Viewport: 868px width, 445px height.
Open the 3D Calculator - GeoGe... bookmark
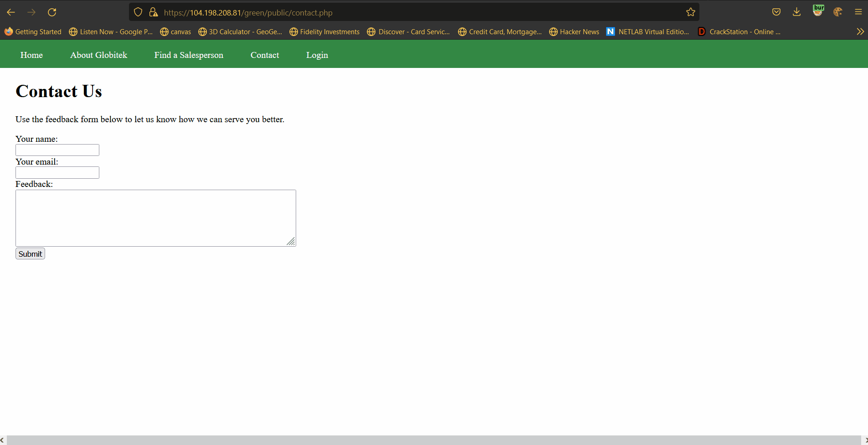(x=240, y=31)
